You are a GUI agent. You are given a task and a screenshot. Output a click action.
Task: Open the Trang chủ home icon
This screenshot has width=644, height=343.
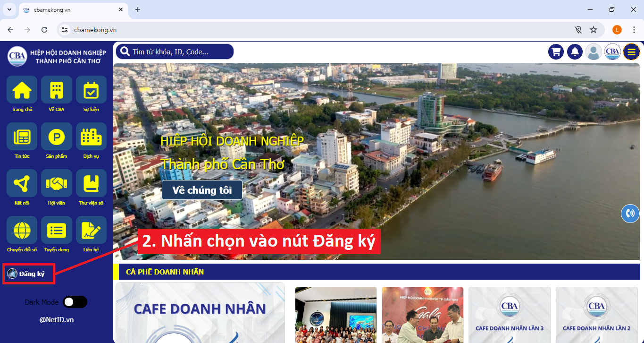coord(22,90)
